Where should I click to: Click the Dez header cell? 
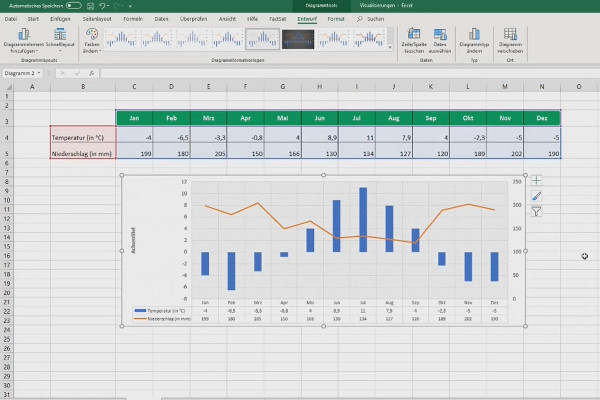(542, 118)
